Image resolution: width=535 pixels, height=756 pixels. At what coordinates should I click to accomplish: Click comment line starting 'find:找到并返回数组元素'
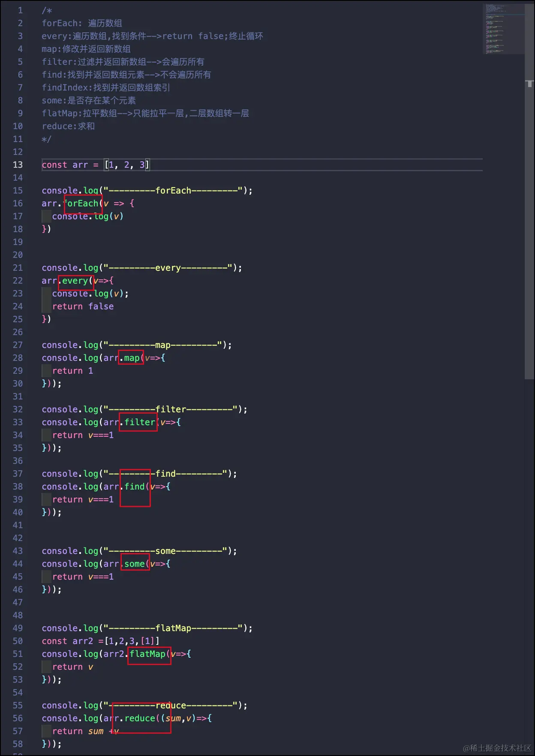tap(126, 75)
